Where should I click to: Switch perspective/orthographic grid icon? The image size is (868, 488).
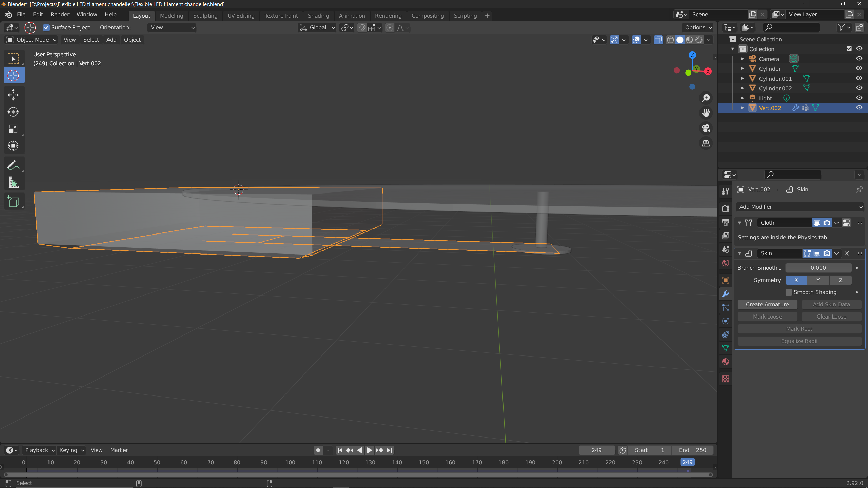click(x=706, y=143)
